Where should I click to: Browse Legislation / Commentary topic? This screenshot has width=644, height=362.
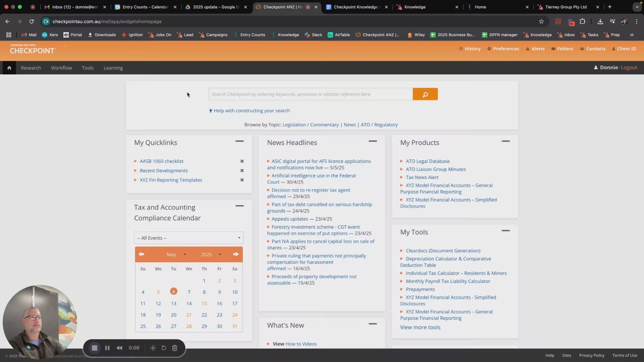(x=310, y=125)
